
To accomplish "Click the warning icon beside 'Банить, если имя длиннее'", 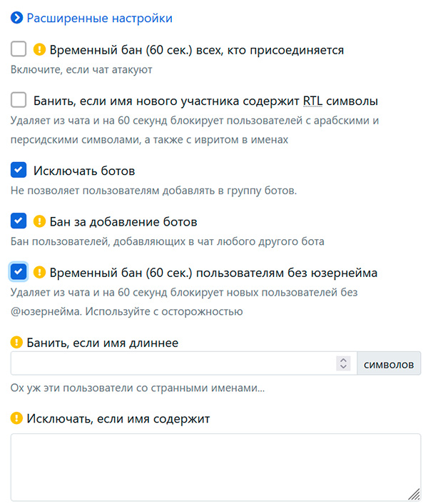I will click(16, 343).
